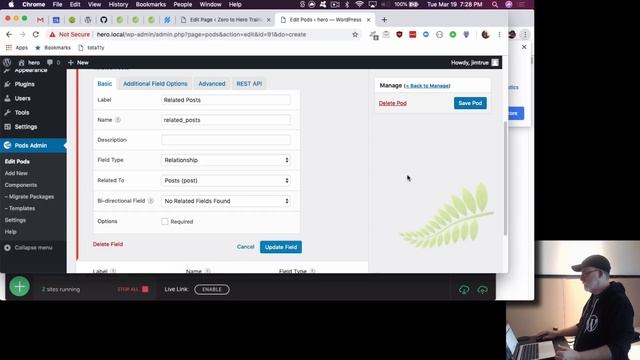Open Add New under Pods Admin

pos(16,173)
